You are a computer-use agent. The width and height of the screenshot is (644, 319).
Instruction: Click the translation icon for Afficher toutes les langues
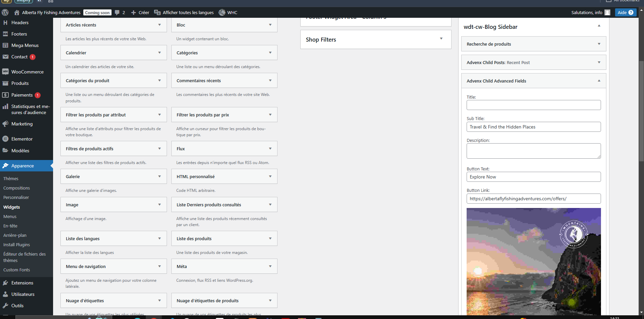[157, 12]
